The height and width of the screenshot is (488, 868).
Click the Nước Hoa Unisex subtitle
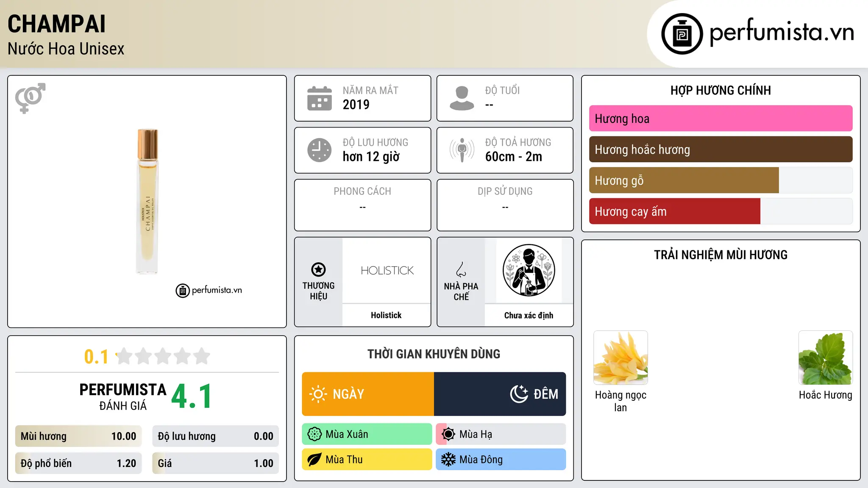[66, 49]
